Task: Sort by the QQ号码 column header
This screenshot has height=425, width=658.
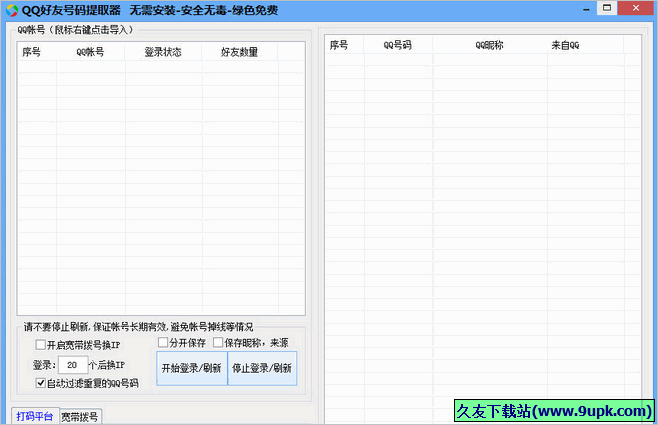Action: (398, 45)
